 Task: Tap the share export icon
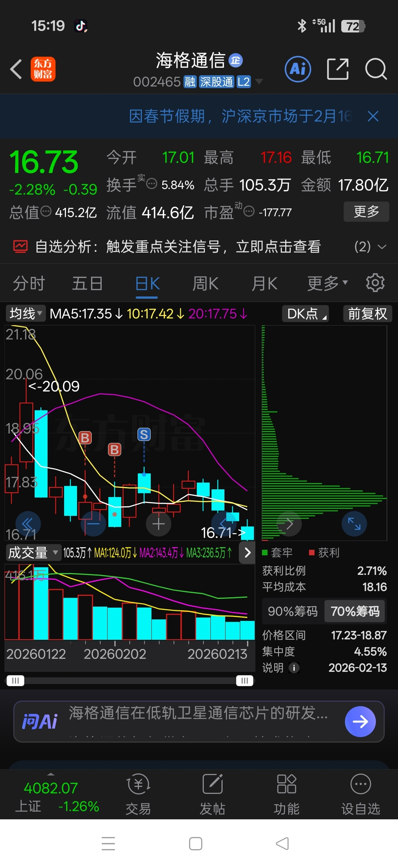(x=338, y=69)
